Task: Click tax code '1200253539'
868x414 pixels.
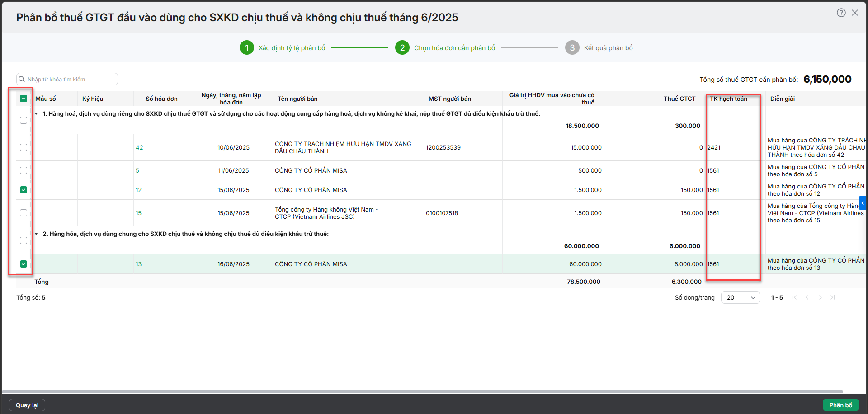Action: pos(443,147)
